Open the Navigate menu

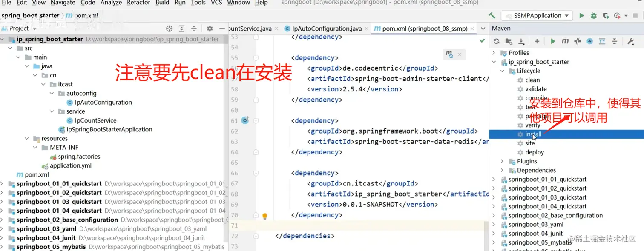[x=63, y=3]
